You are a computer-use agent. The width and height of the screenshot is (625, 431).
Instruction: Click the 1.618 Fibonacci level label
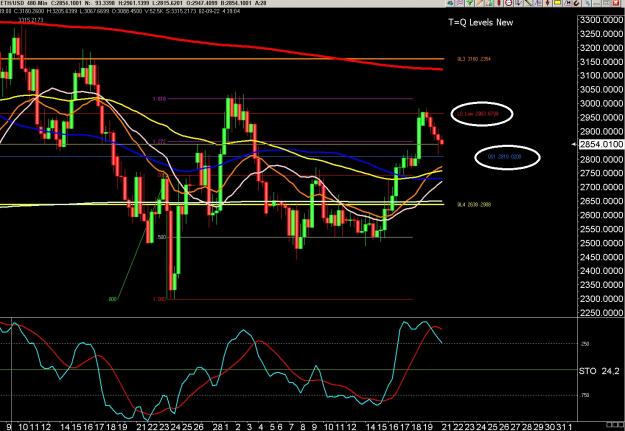[x=159, y=98]
